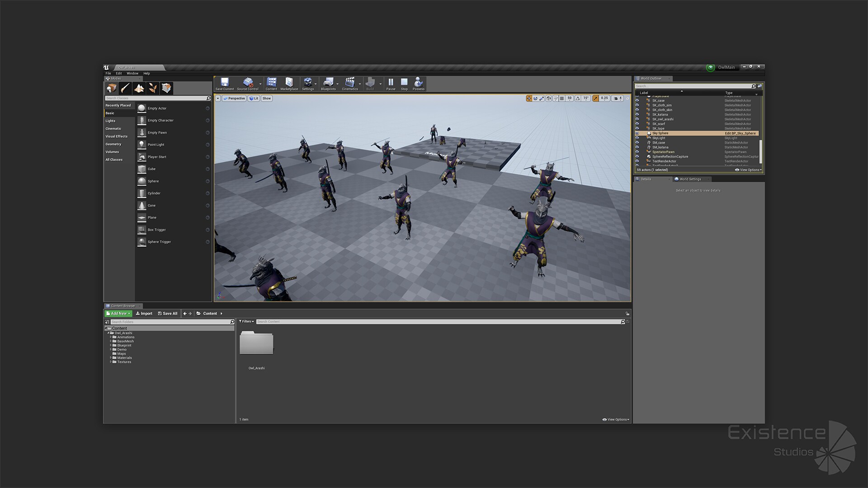Toggle rotation snapping triangle icon
Image resolution: width=868 pixels, height=488 pixels.
click(578, 98)
